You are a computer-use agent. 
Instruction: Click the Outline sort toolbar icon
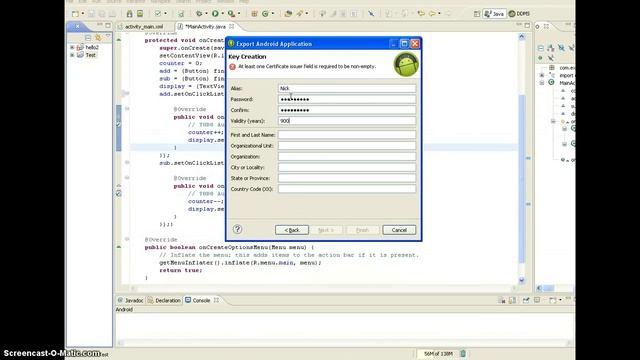tap(551, 48)
